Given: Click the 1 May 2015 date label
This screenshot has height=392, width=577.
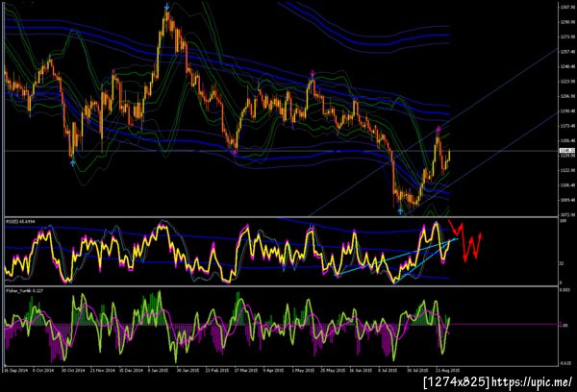Looking at the screenshot, I should (303, 370).
